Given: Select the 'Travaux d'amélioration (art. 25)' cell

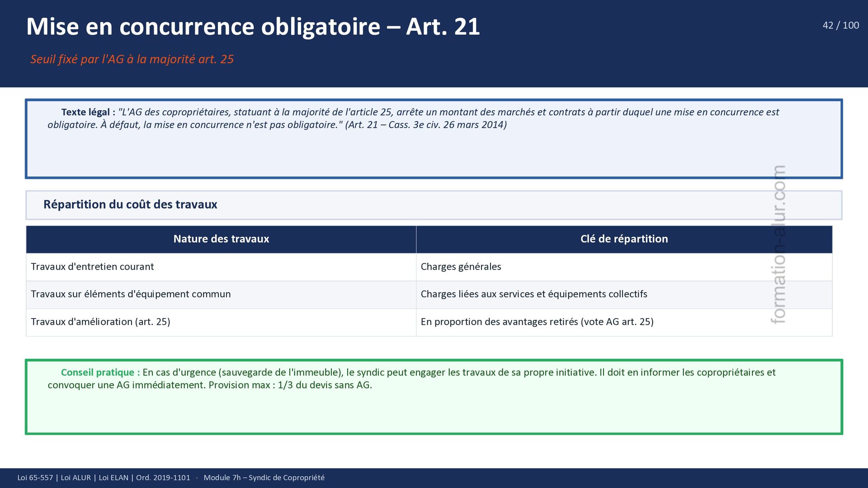Looking at the screenshot, I should pyautogui.click(x=100, y=322).
